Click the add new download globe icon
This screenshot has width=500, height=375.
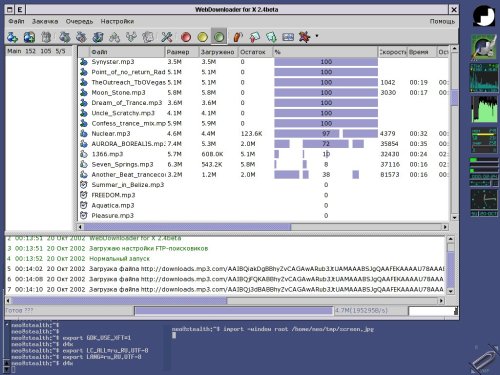12,37
